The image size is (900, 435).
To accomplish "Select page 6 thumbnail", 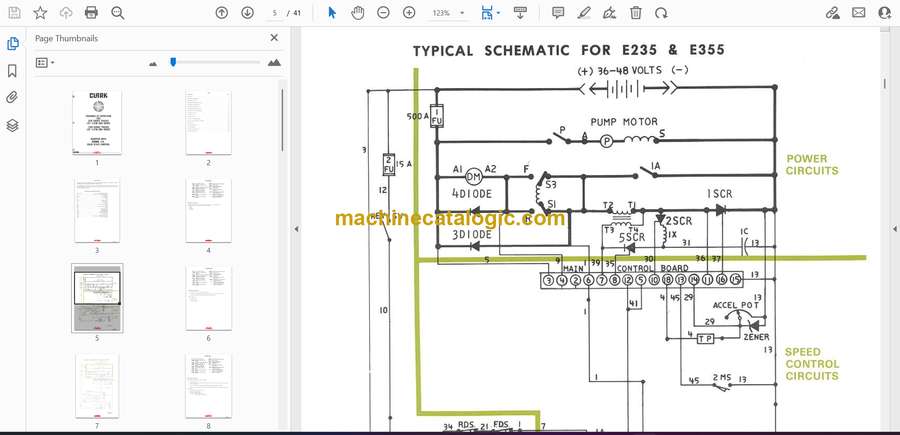I will pyautogui.click(x=208, y=298).
